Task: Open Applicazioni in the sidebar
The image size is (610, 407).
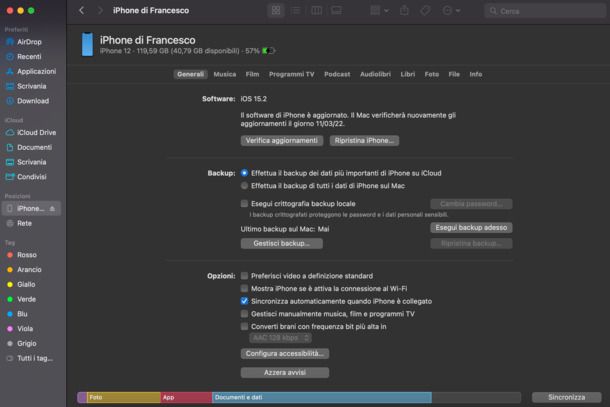Action: point(32,72)
